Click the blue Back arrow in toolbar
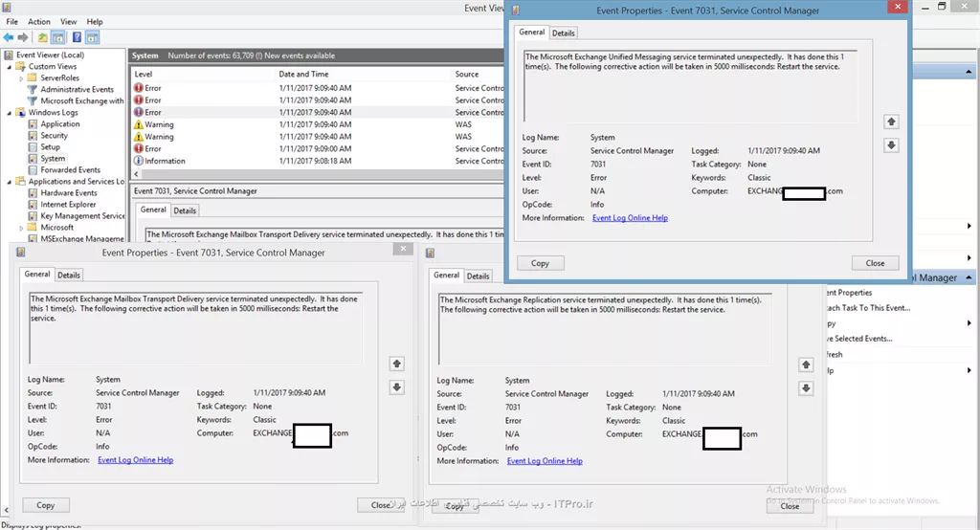This screenshot has width=980, height=530. (x=9, y=37)
